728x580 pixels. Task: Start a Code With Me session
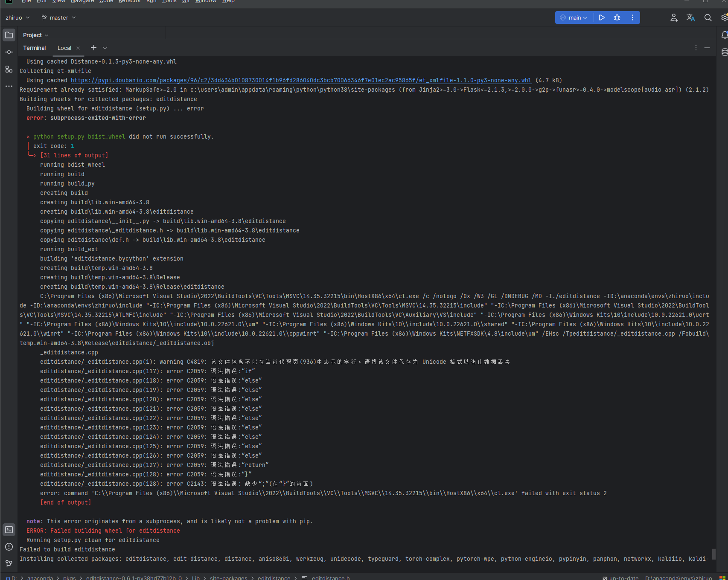pos(673,17)
